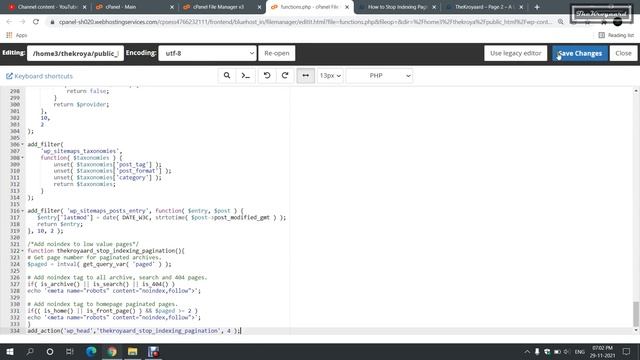Open a new browser tab
This screenshot has height=360, width=640.
tap(537, 7)
